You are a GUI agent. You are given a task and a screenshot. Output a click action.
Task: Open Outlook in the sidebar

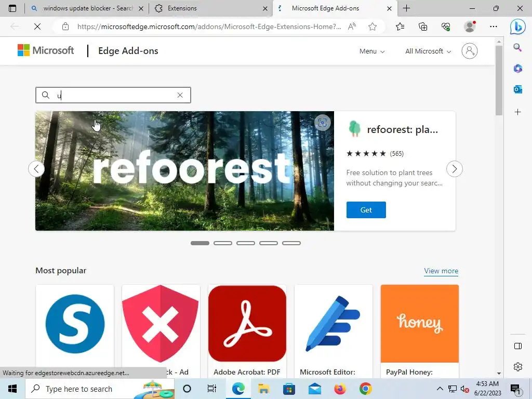517,89
